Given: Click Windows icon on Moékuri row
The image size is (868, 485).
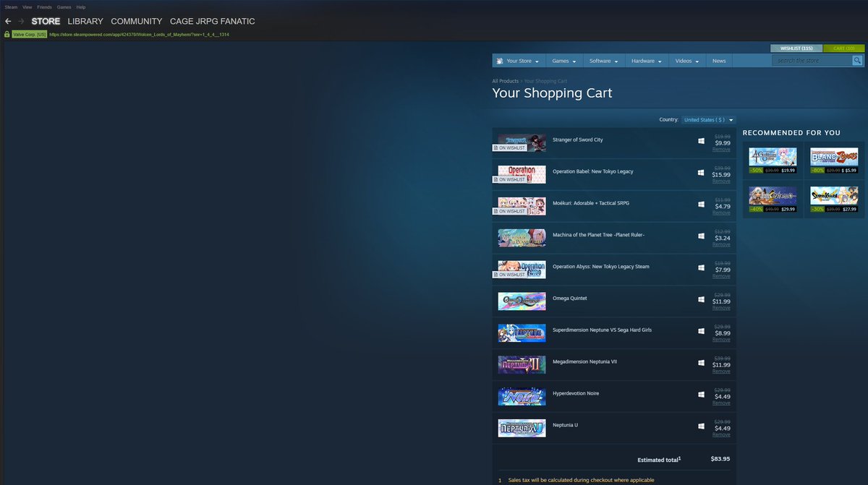Looking at the screenshot, I should click(x=701, y=204).
